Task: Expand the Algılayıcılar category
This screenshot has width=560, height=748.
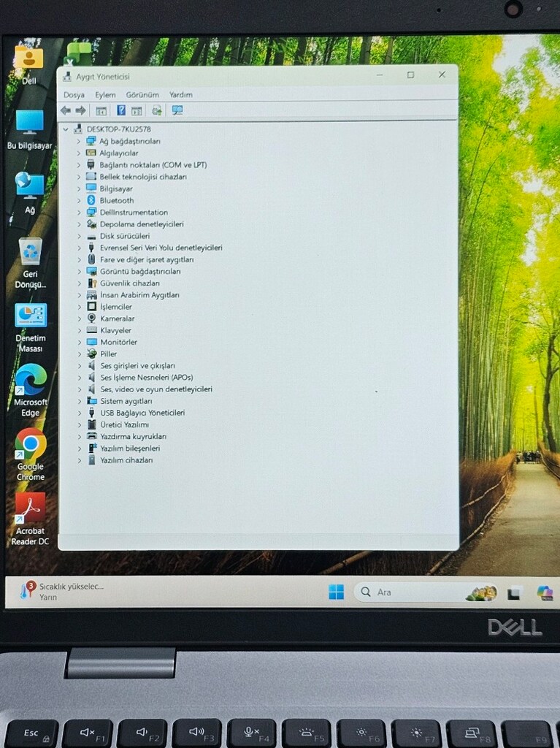Action: pos(79,153)
